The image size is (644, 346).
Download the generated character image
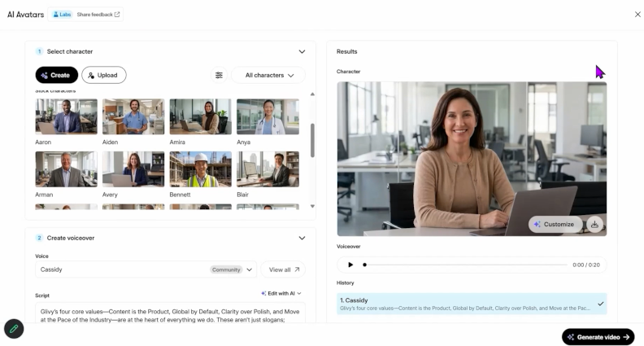tap(594, 224)
